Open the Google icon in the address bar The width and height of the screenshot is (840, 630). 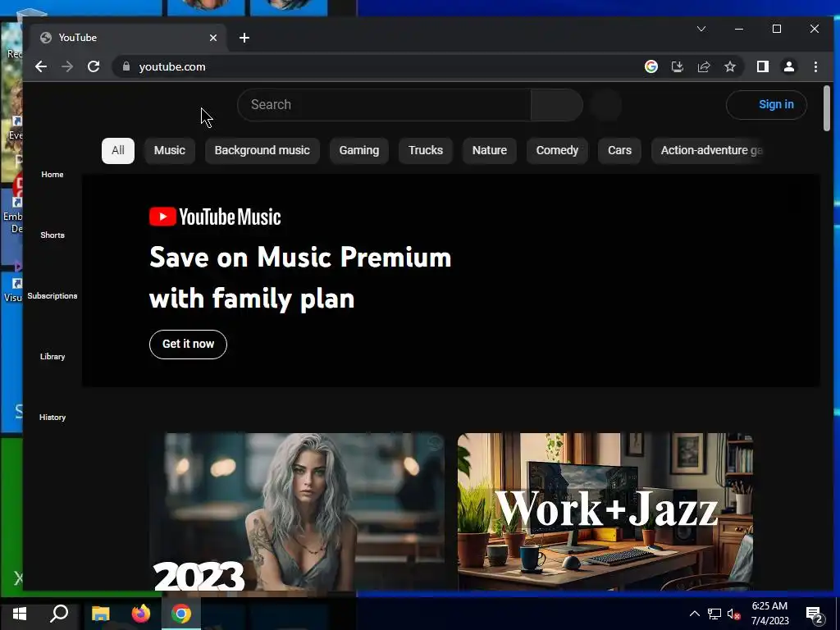pos(651,66)
